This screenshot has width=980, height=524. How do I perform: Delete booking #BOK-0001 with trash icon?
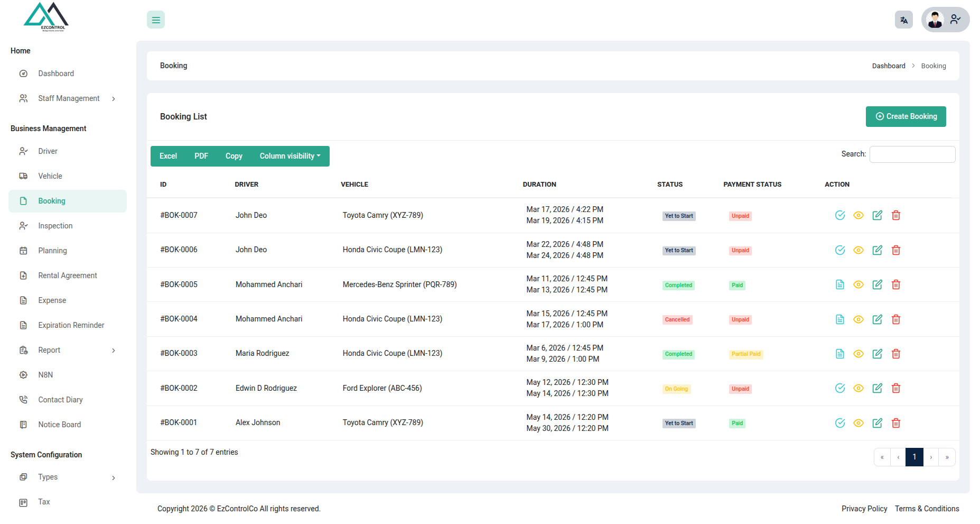896,423
